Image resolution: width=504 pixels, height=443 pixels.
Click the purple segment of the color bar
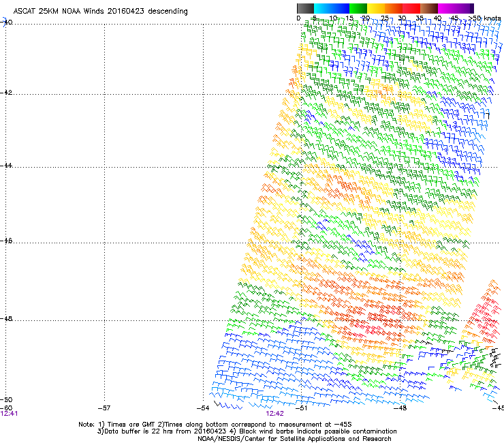(464, 8)
